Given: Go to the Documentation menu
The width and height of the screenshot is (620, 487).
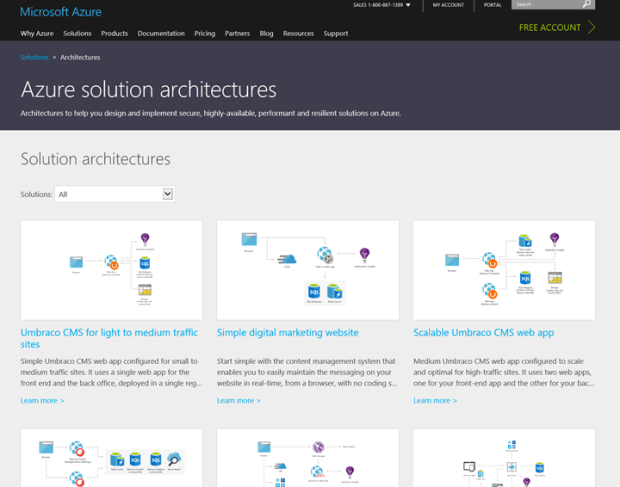Looking at the screenshot, I should pyautogui.click(x=161, y=33).
